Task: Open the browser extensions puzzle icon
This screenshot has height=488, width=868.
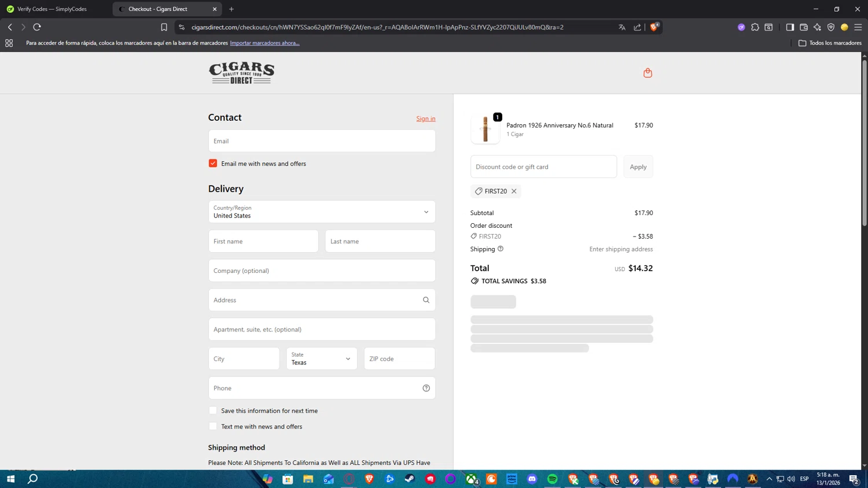Action: pyautogui.click(x=755, y=27)
